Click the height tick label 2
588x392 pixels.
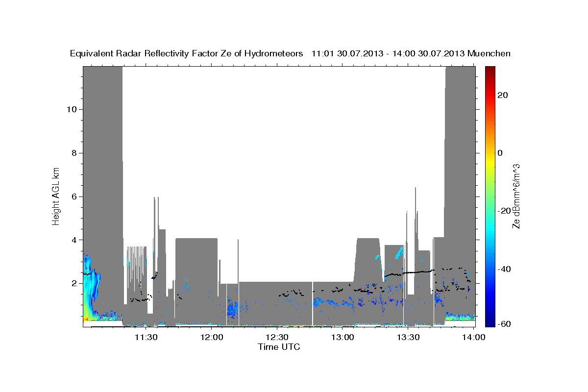coord(73,283)
